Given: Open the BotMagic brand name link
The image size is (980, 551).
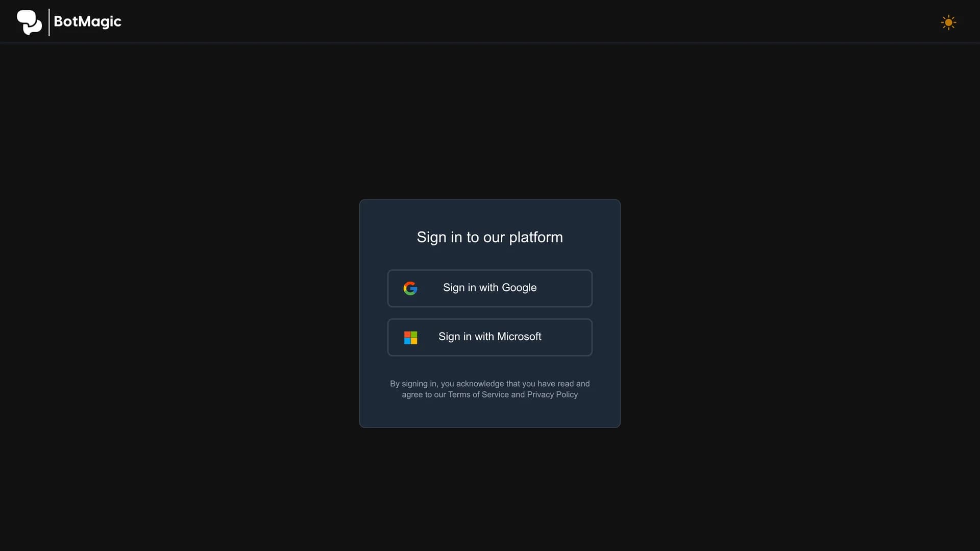Looking at the screenshot, I should pyautogui.click(x=87, y=21).
